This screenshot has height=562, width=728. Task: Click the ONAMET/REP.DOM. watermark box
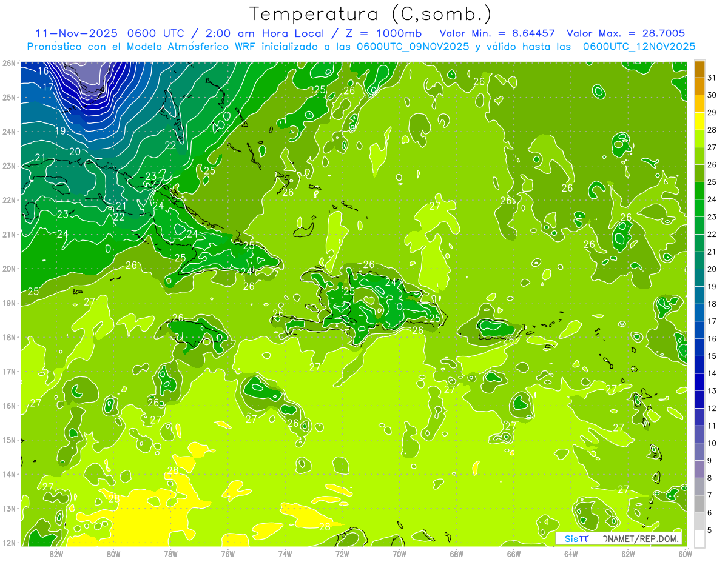[x=618, y=538]
